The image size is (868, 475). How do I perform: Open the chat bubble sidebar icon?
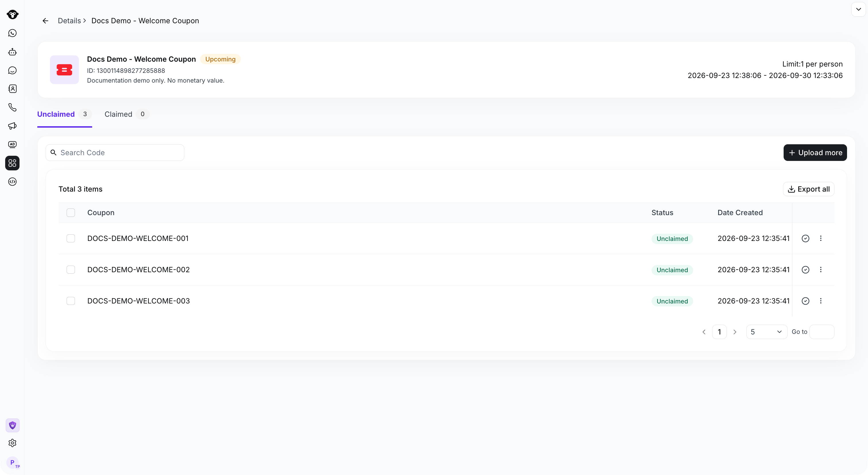point(12,70)
